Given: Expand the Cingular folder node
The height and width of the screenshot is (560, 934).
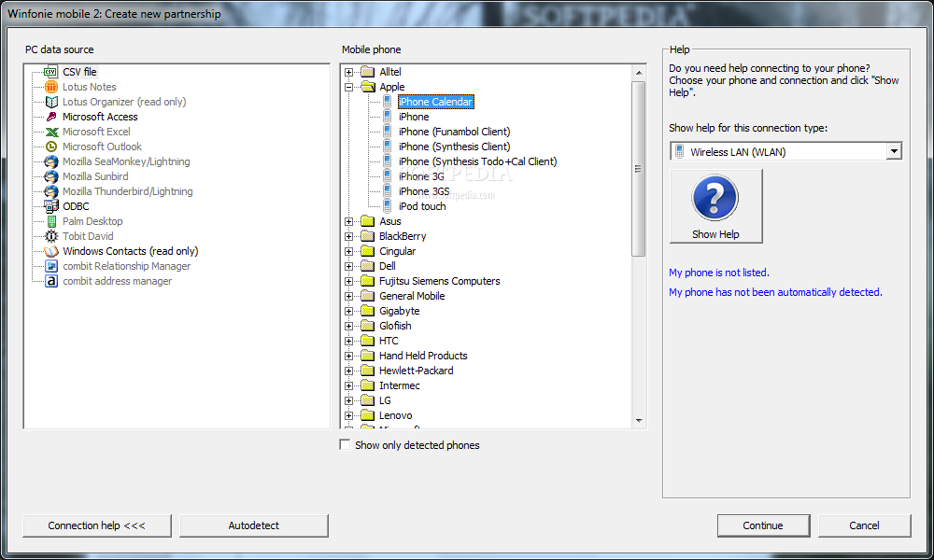Looking at the screenshot, I should click(x=349, y=251).
